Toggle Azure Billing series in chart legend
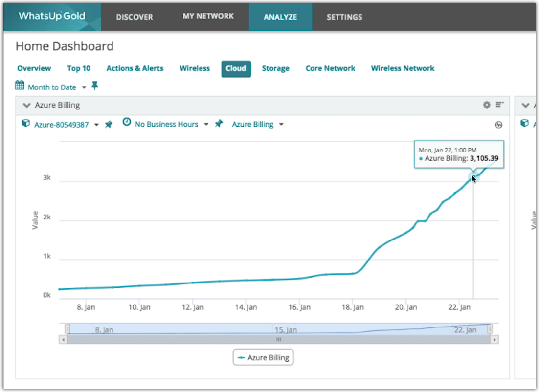 (x=263, y=358)
